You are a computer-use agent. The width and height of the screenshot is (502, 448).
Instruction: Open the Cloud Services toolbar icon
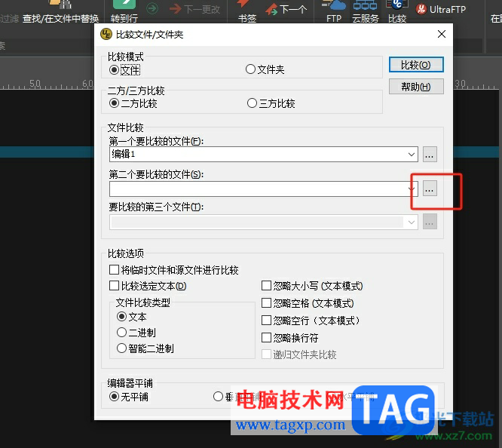point(366,6)
